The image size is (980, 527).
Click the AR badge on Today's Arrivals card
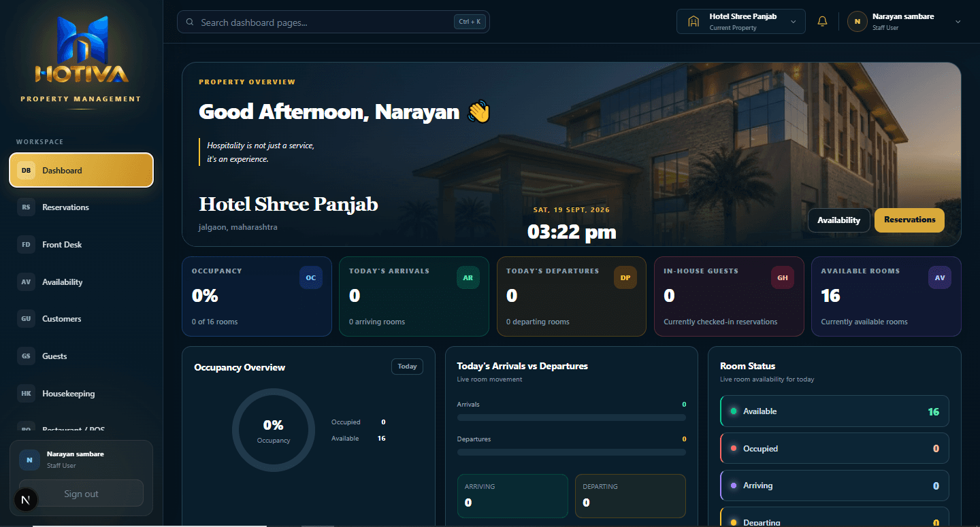[x=468, y=277]
